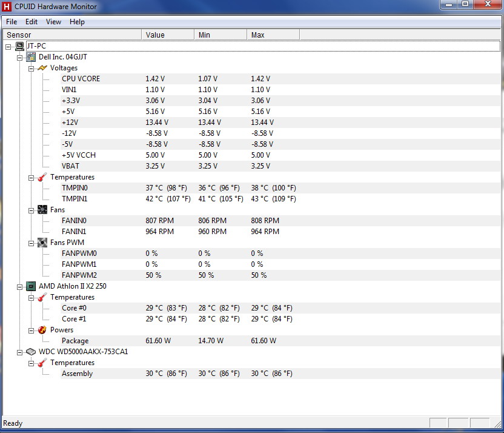Select the CPU VCORE row
This screenshot has width=504, height=433.
[81, 79]
